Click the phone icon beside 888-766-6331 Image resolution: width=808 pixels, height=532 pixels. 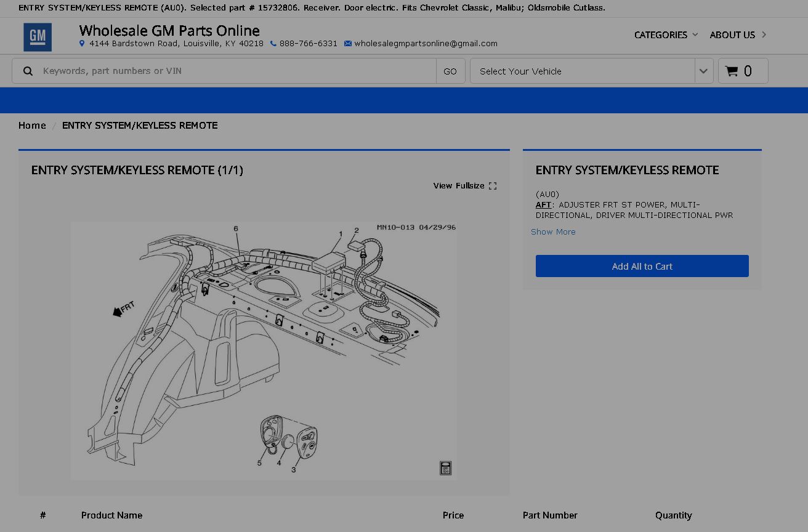(x=273, y=44)
